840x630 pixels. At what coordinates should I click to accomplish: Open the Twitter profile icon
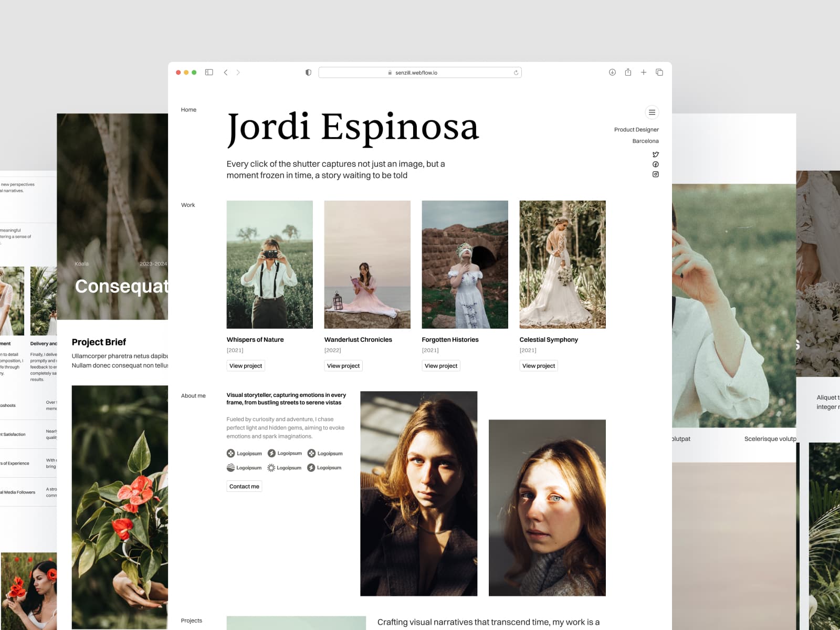(655, 154)
